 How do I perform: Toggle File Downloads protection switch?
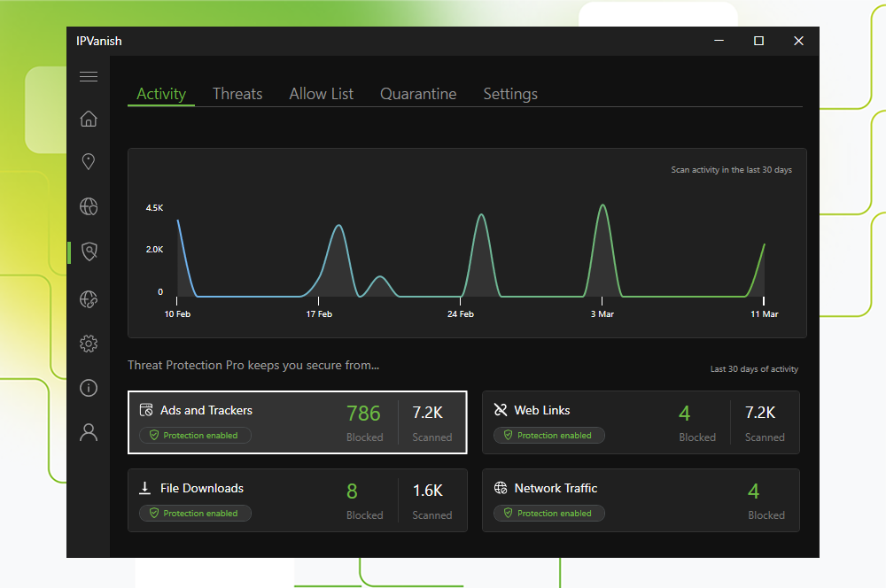point(195,513)
